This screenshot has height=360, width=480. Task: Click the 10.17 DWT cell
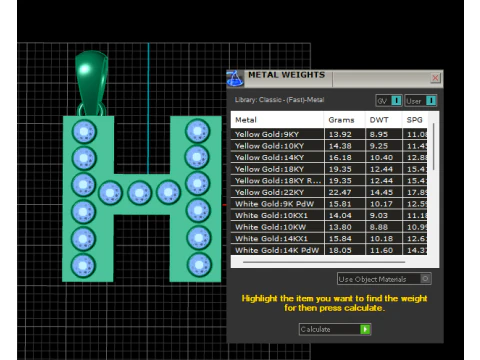[x=383, y=204]
